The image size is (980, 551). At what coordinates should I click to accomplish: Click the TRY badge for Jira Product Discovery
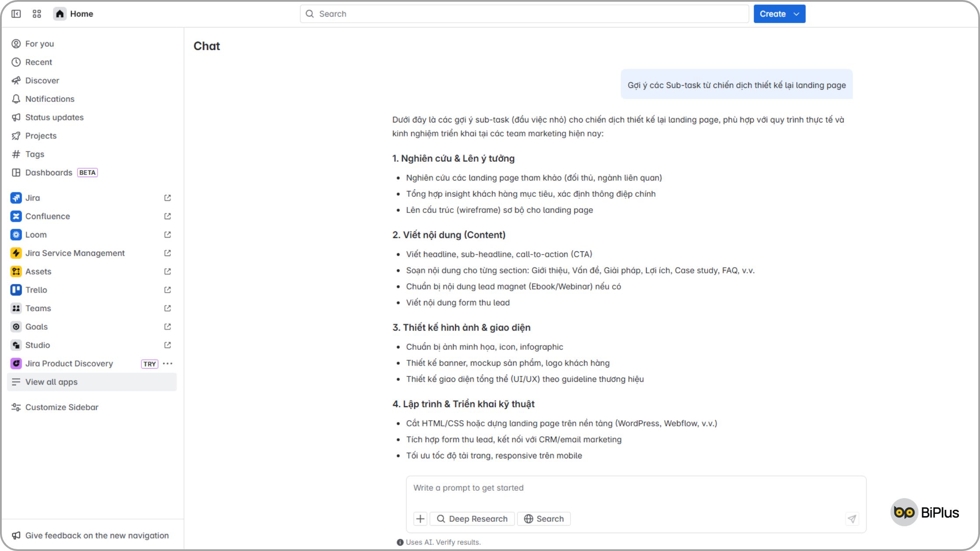150,364
